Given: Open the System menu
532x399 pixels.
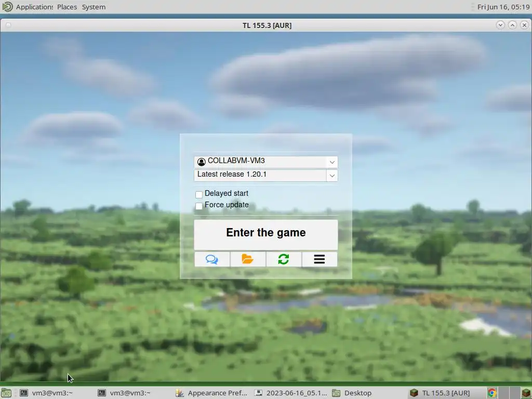Looking at the screenshot, I should [x=94, y=7].
